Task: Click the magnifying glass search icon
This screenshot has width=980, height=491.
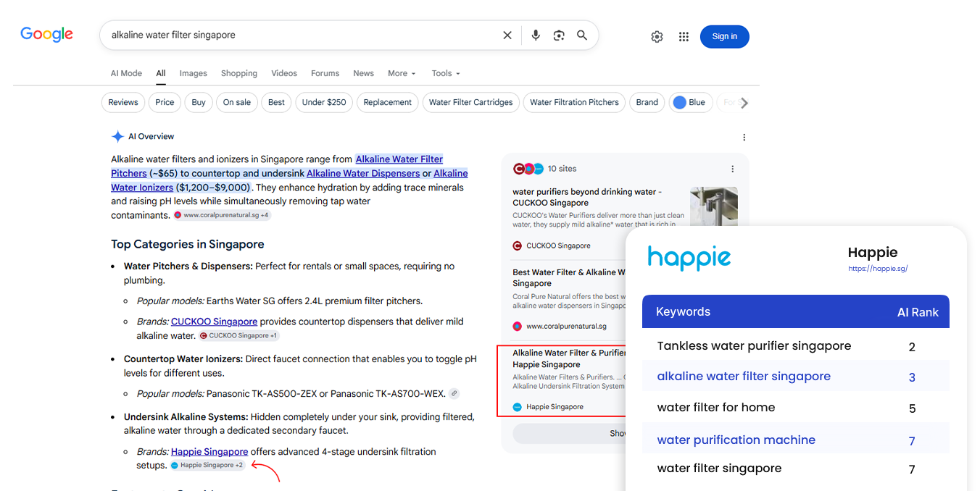Action: (582, 35)
